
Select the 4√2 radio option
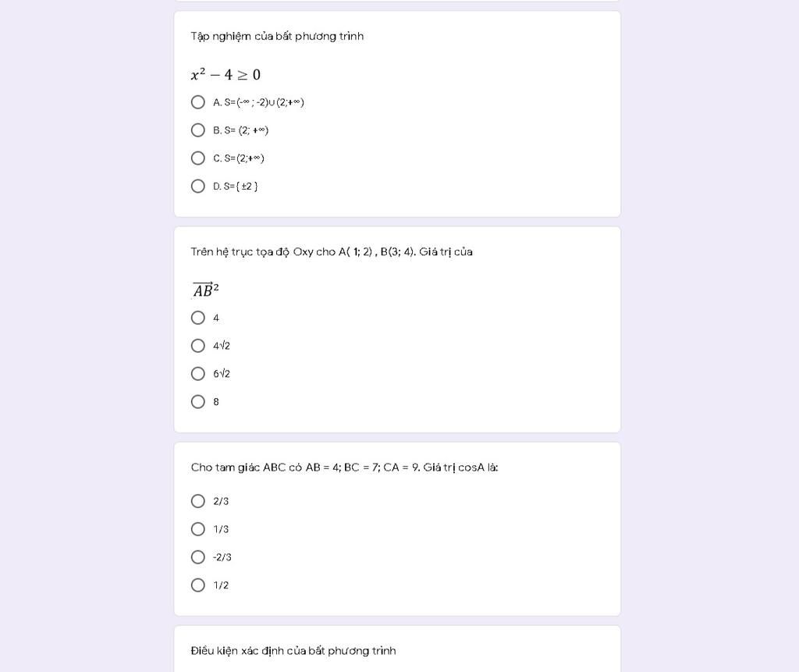coord(197,346)
